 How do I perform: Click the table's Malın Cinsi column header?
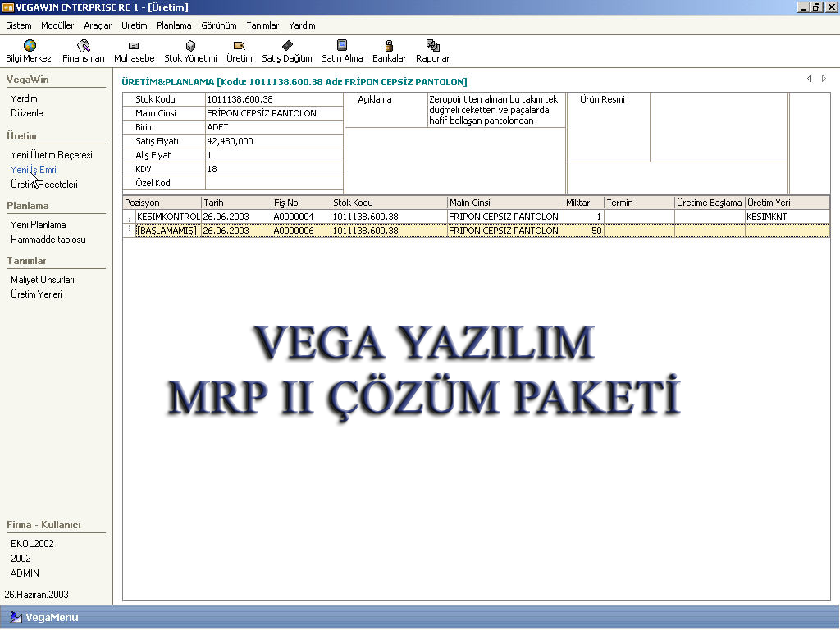[x=505, y=203]
